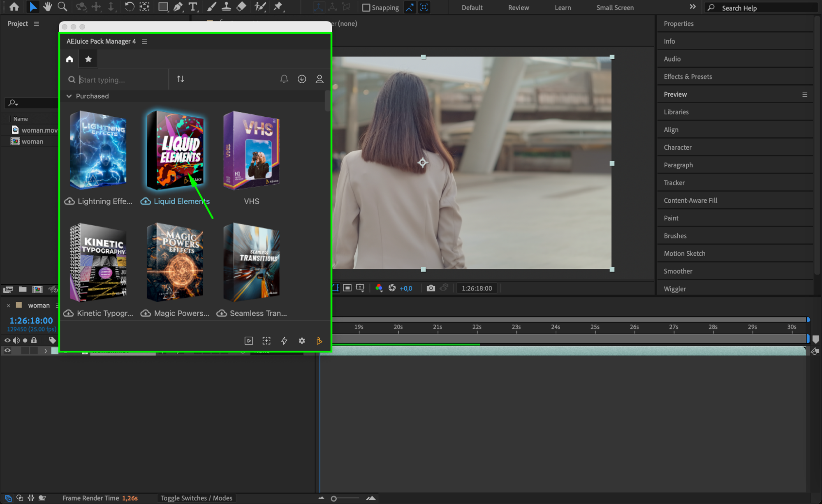Select the Zoom tool

62,7
